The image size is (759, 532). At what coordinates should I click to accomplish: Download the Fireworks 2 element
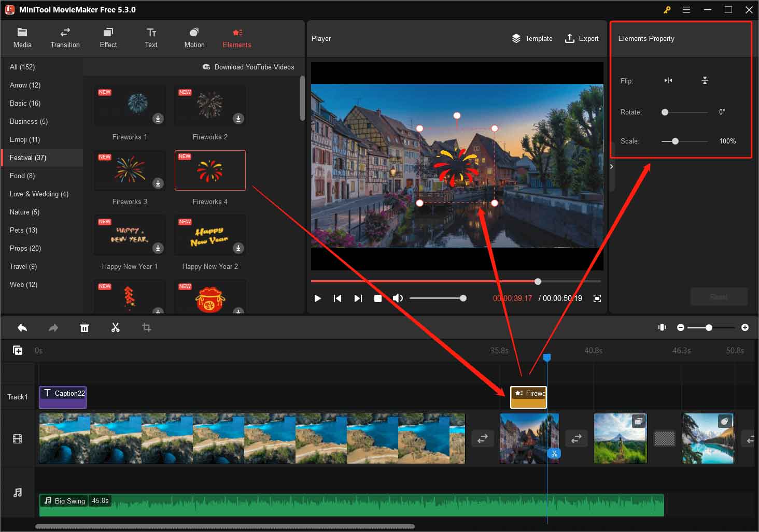point(238,119)
